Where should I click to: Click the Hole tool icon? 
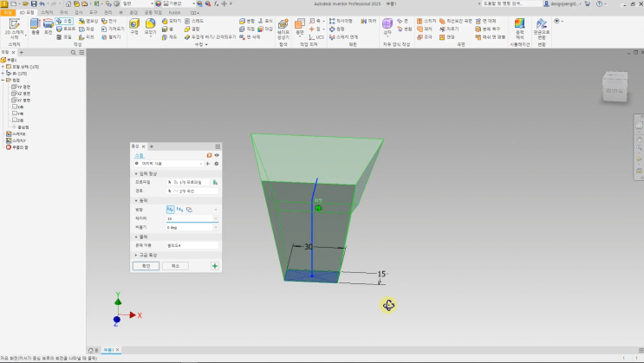tap(134, 26)
